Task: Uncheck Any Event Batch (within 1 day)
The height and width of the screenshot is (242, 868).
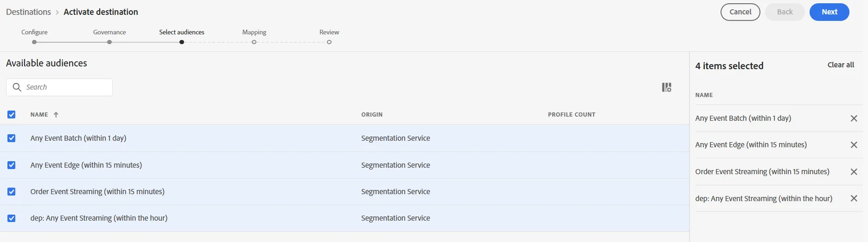Action: point(12,138)
